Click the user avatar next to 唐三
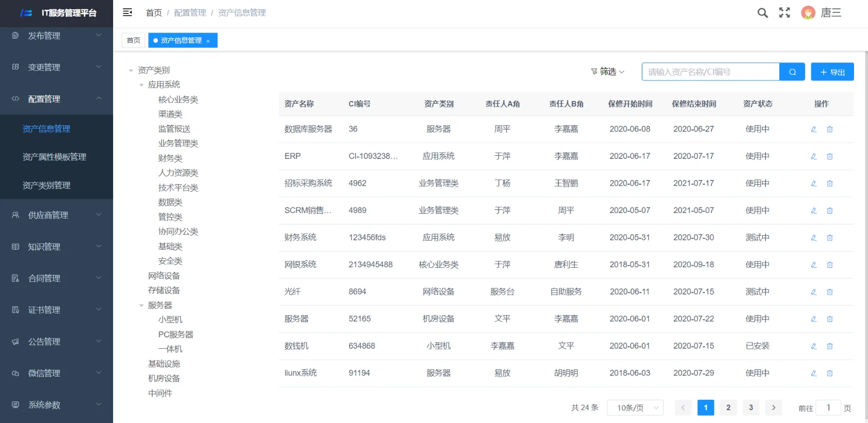Image resolution: width=868 pixels, height=423 pixels. tap(808, 13)
